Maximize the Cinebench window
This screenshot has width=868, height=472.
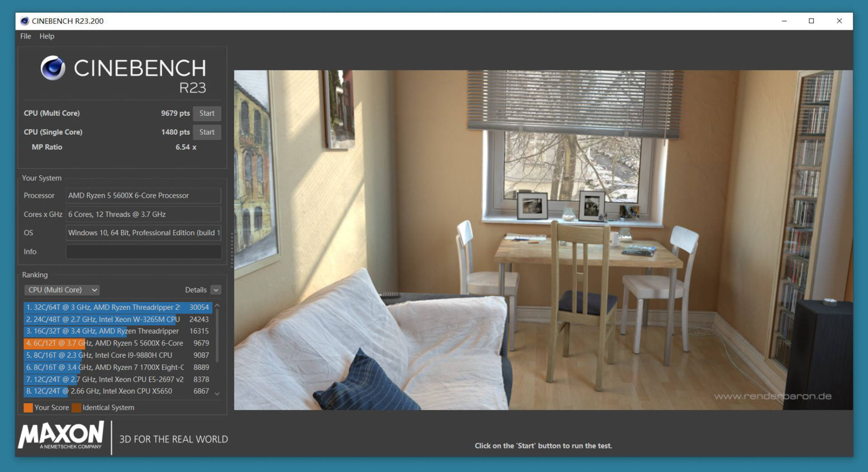click(x=811, y=21)
